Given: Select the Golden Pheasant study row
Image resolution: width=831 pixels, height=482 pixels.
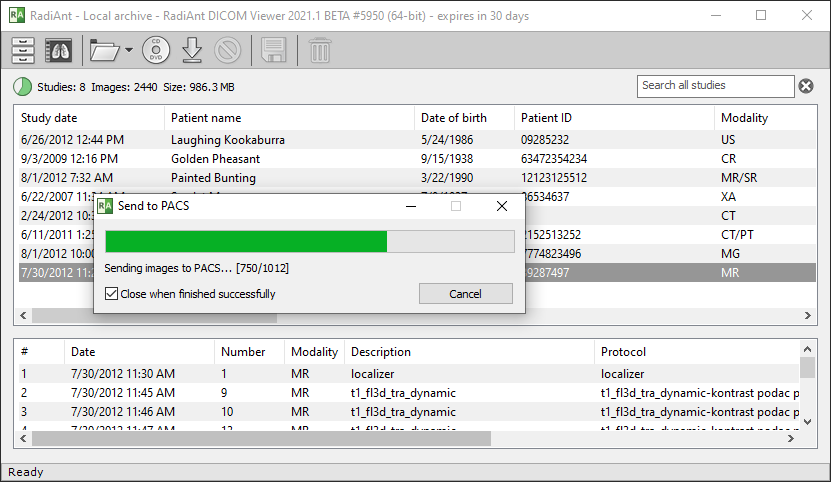Looking at the screenshot, I should [417, 159].
